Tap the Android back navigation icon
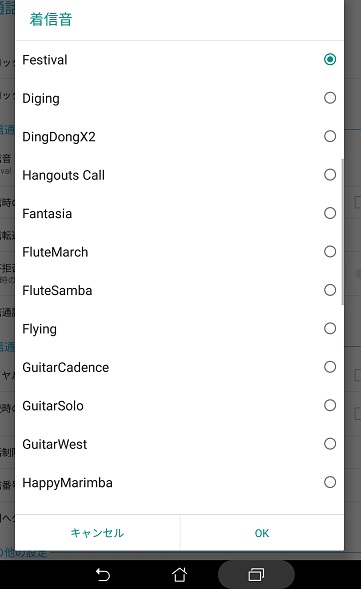361x589 pixels. coord(103,574)
